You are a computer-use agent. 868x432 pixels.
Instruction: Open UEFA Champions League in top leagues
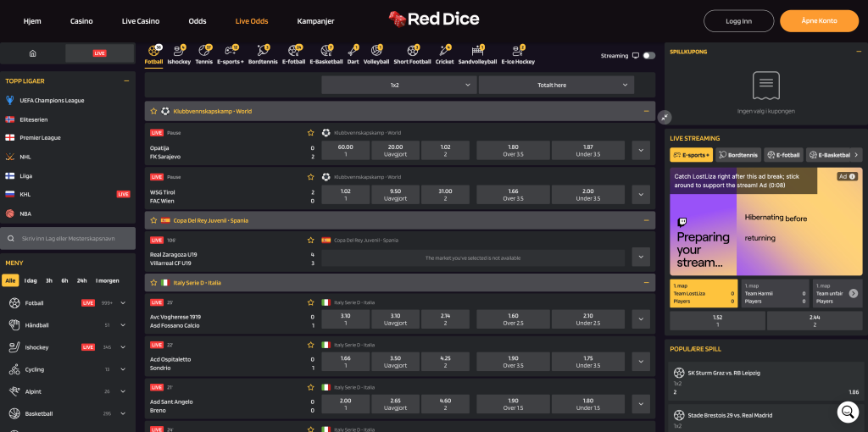tap(52, 100)
